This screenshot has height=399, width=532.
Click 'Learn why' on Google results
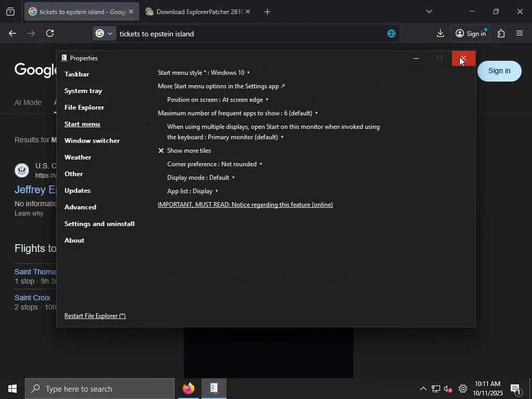pos(29,214)
